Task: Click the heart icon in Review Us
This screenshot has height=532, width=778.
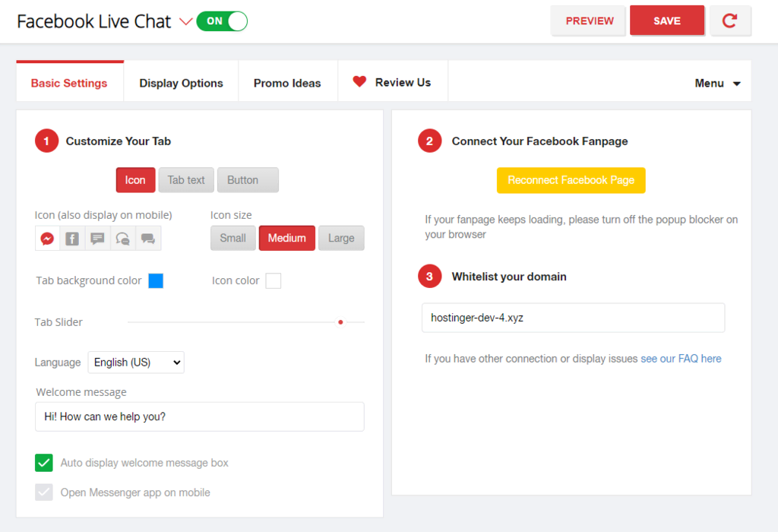Action: tap(359, 81)
